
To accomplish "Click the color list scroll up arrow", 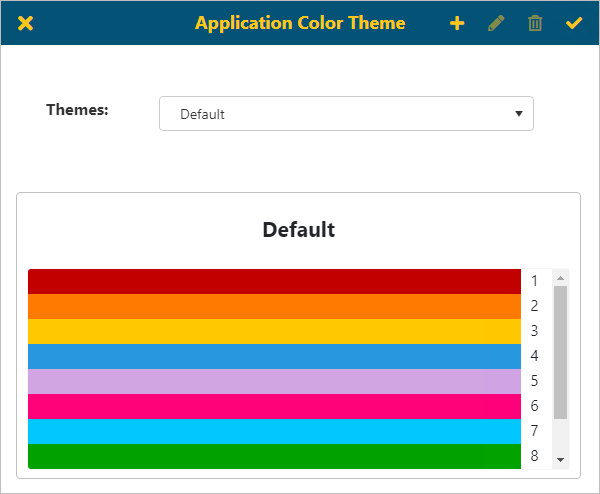I will tap(561, 278).
